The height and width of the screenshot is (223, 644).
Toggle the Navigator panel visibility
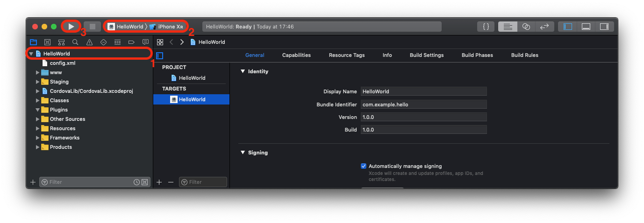coord(568,27)
